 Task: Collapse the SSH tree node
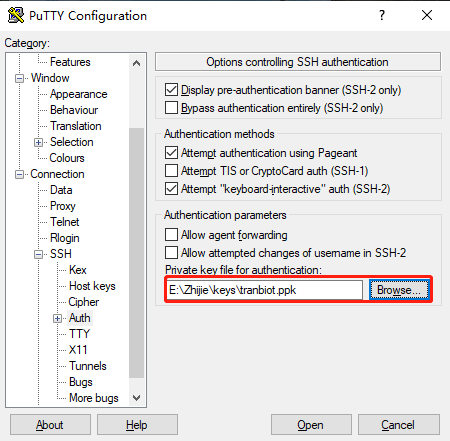[x=38, y=255]
